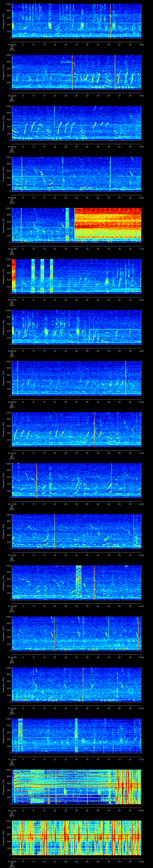Image resolution: width=153 pixels, height=868 pixels.
Task: Click the 15:00 end time label
Action: click(141, 657)
